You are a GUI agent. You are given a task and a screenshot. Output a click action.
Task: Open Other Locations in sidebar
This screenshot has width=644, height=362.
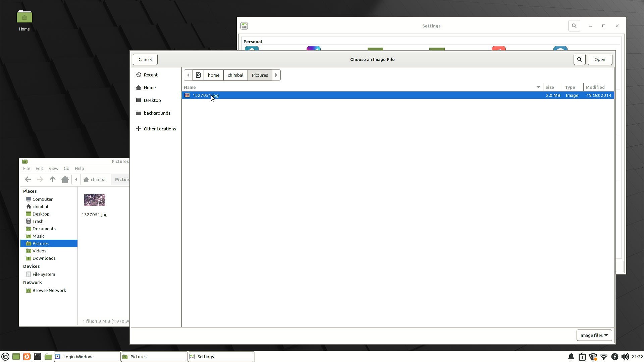pos(160,129)
